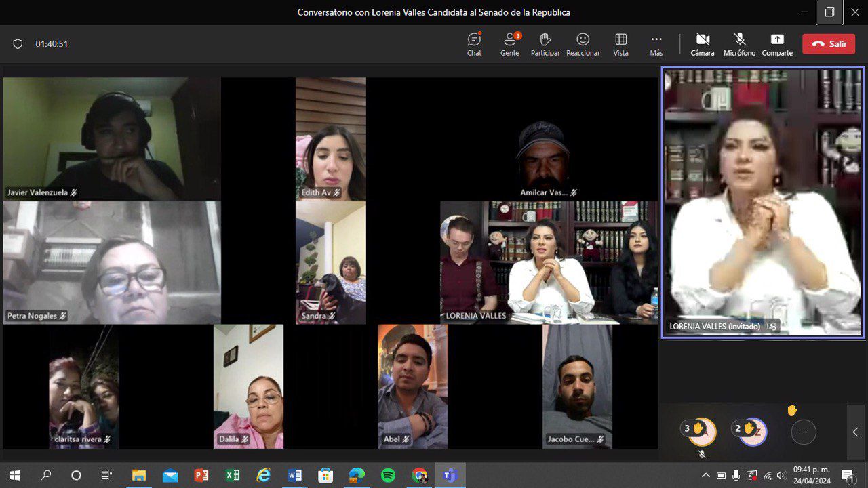The image size is (868, 488).
Task: Show the Gente participants list
Action: point(510,43)
